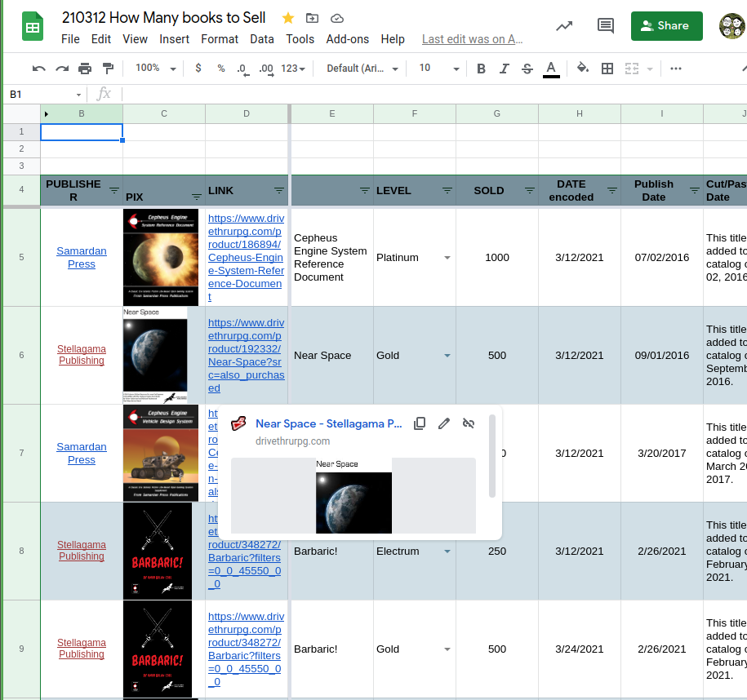Increase decimal places
This screenshot has width=747, height=700.
pyautogui.click(x=266, y=69)
